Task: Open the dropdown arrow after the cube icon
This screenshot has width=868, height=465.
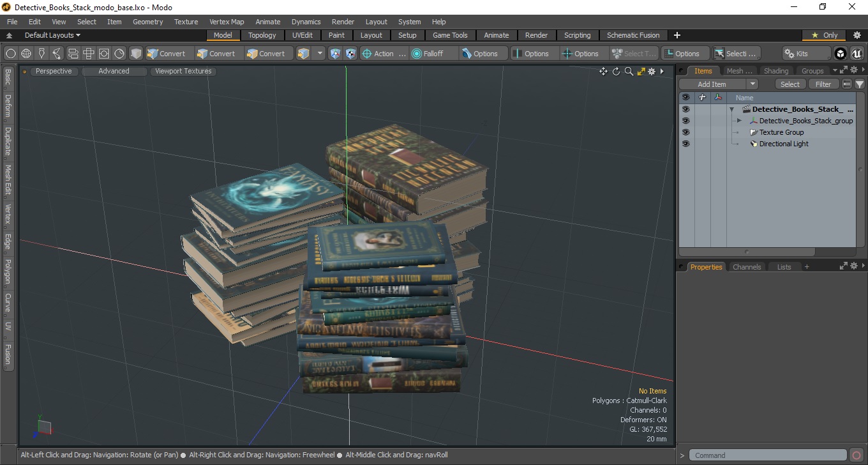Action: (x=320, y=54)
